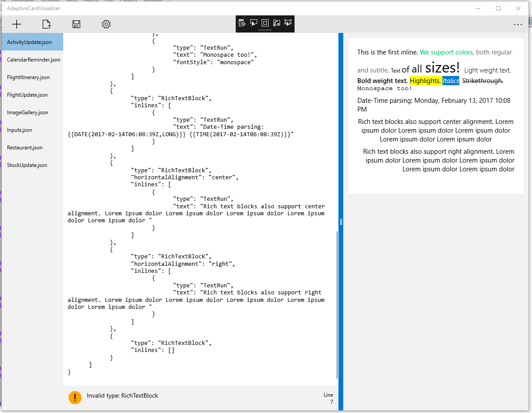The height and width of the screenshot is (413, 532).
Task: Select the capture-region cursor icon on the overlay toolbar
Action: [288, 23]
